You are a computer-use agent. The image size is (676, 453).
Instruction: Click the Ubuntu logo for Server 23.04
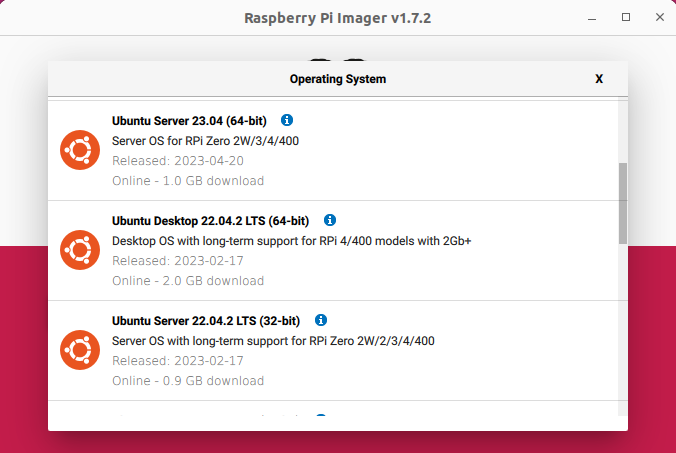coord(79,150)
